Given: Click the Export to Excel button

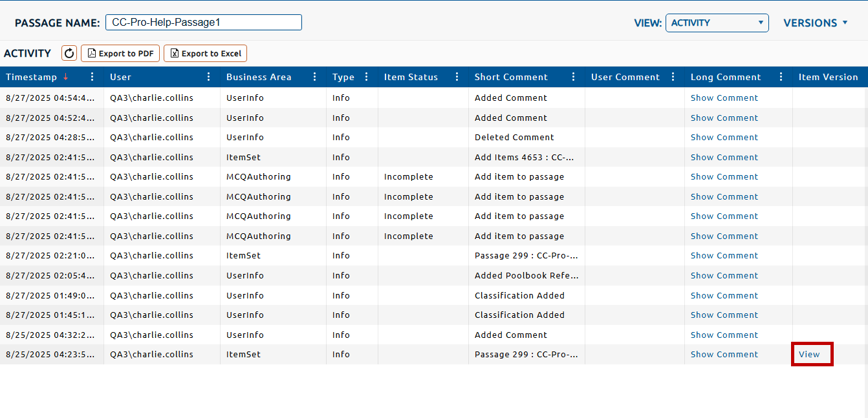Looking at the screenshot, I should [205, 54].
